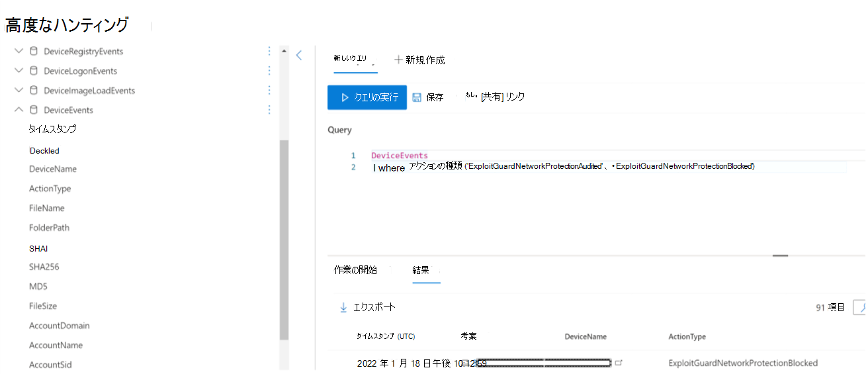
Task: Collapse the schema side panel chevron
Action: point(299,55)
